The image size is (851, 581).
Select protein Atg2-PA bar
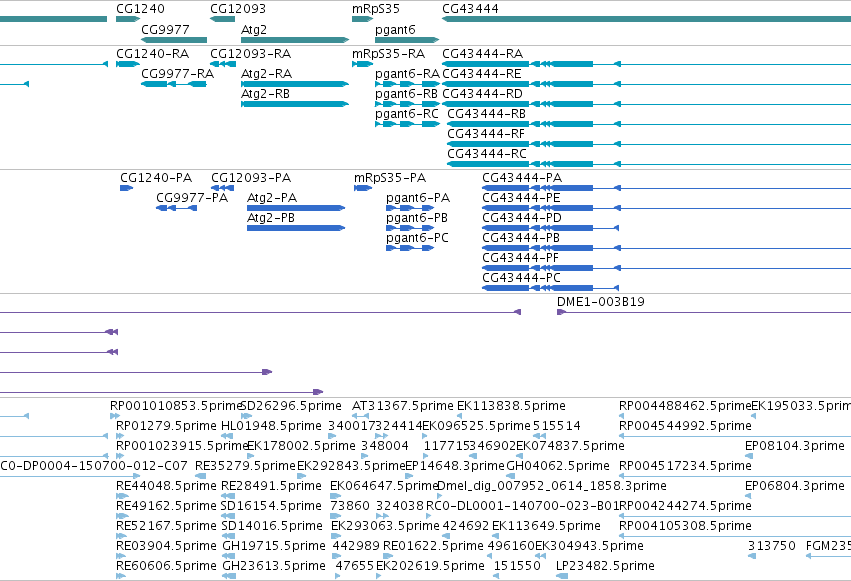tap(296, 208)
